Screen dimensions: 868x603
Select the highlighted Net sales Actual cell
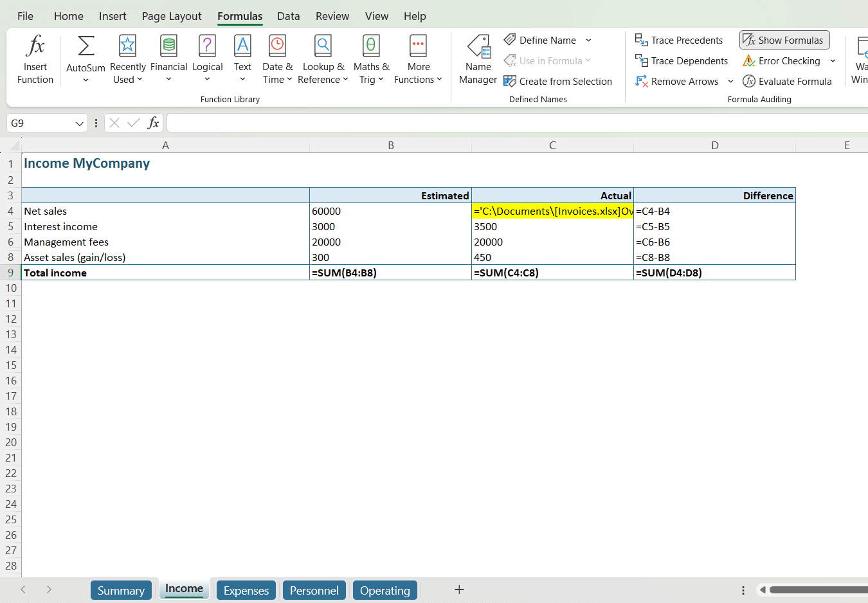(x=552, y=211)
